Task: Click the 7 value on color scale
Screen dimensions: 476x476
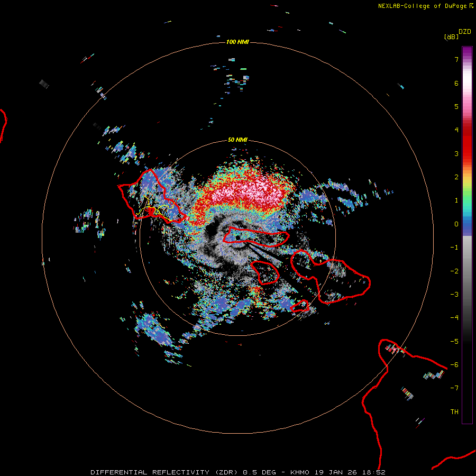Action: point(456,59)
